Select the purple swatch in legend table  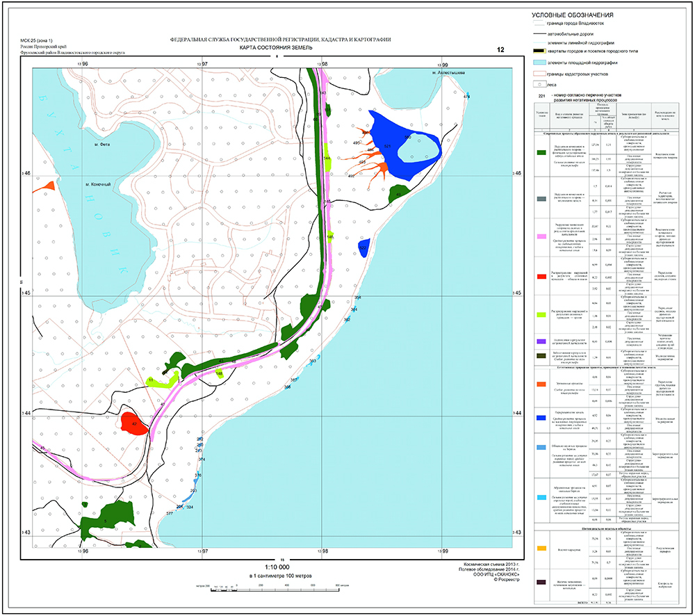pos(541,341)
